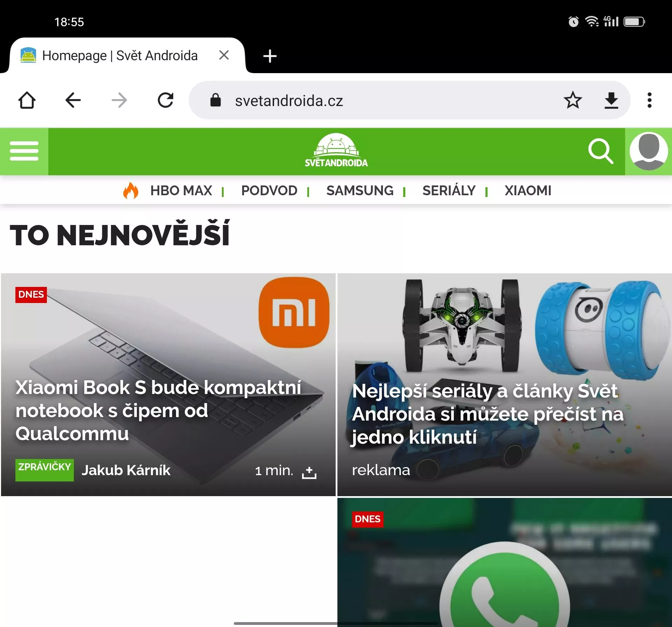Open a new tab with plus icon
Viewport: 672px width, 627px height.
point(270,56)
